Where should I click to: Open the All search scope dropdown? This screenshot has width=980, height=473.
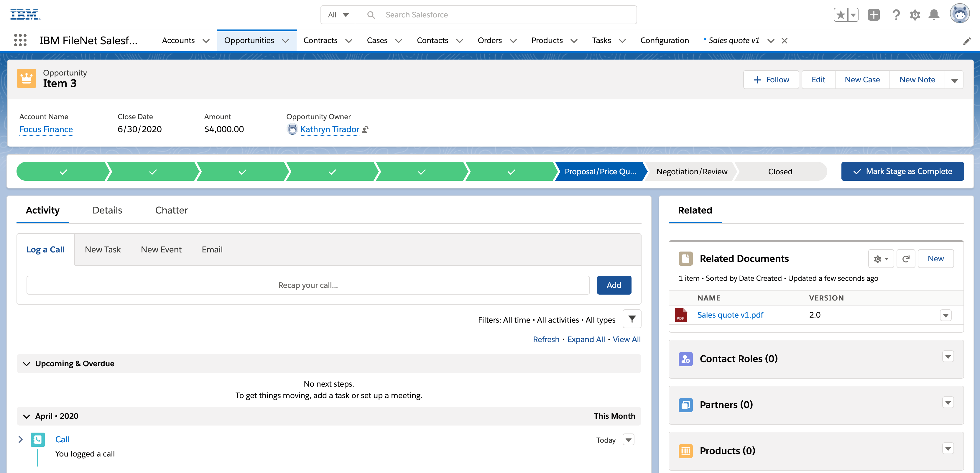click(337, 14)
